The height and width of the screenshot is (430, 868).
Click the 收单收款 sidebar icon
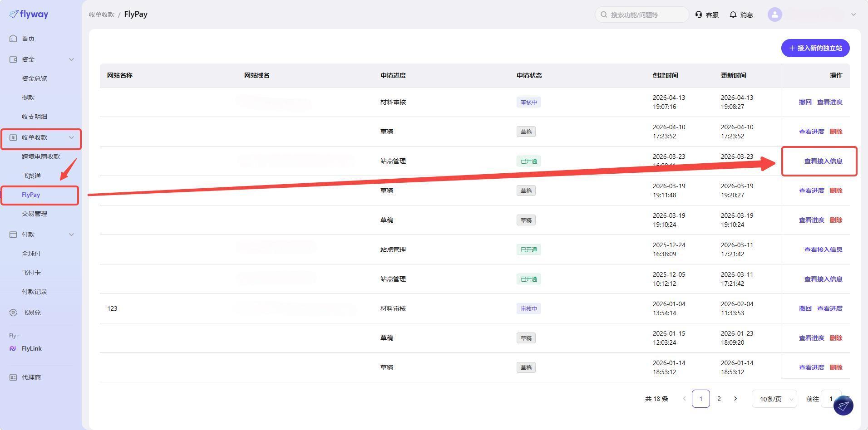[x=13, y=137]
